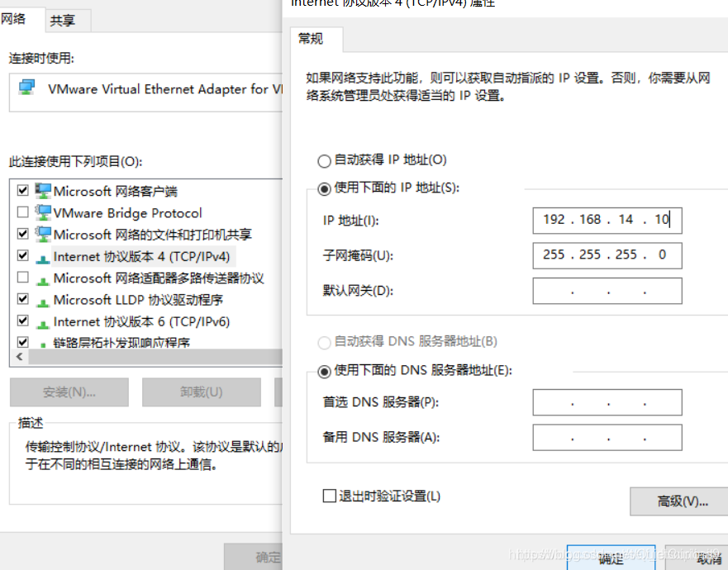Select the Microsoft 网络适配器多路传送器协议 row text
This screenshot has width=728, height=570.
pyautogui.click(x=159, y=278)
